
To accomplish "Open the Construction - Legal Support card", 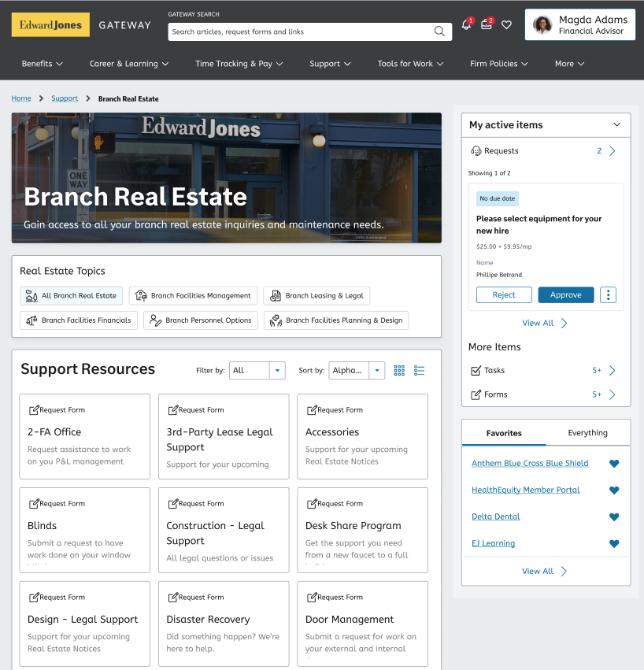I will coord(224,531).
